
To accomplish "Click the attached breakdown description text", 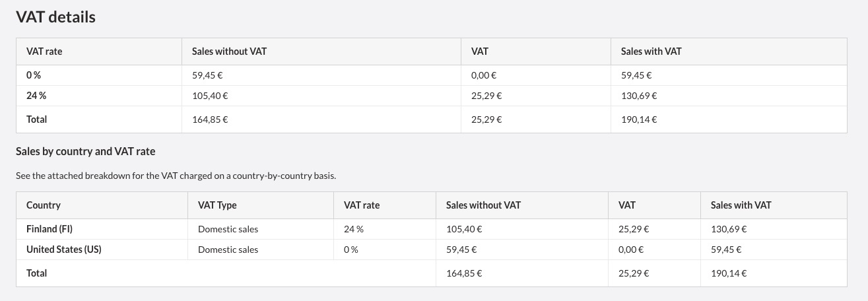I will click(x=176, y=176).
